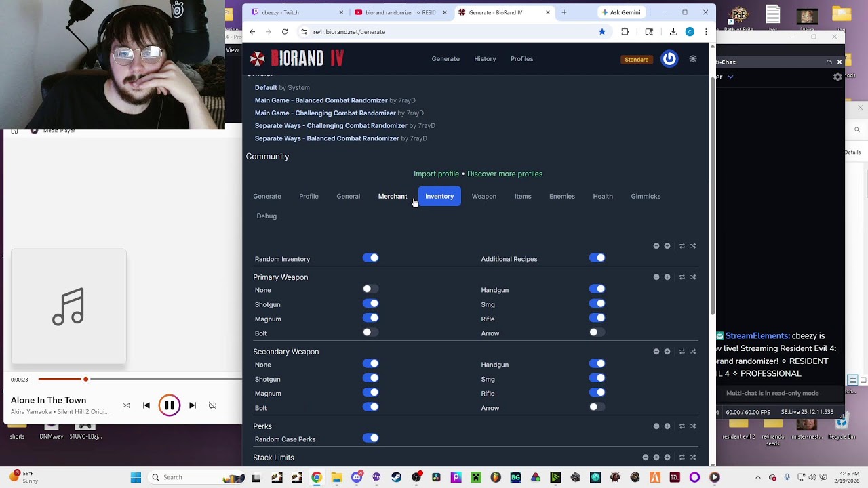
Task: Click plus icon in Primary Weapon section
Action: (667, 277)
